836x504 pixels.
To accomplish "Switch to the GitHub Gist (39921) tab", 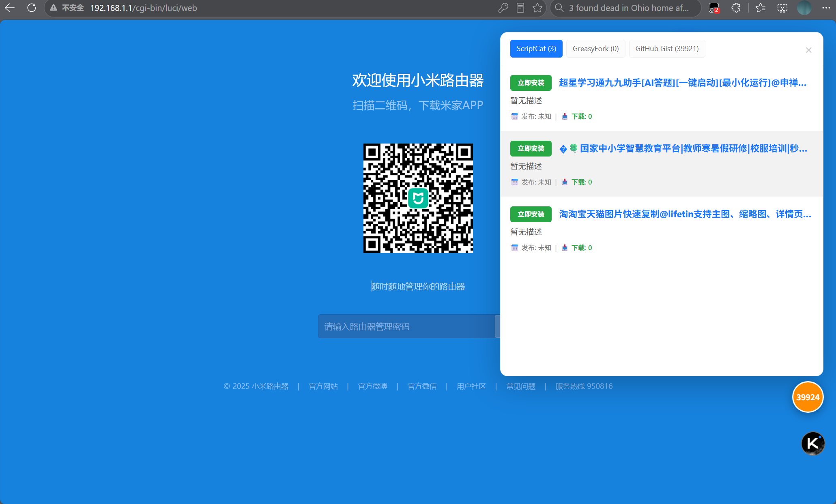I will point(667,49).
